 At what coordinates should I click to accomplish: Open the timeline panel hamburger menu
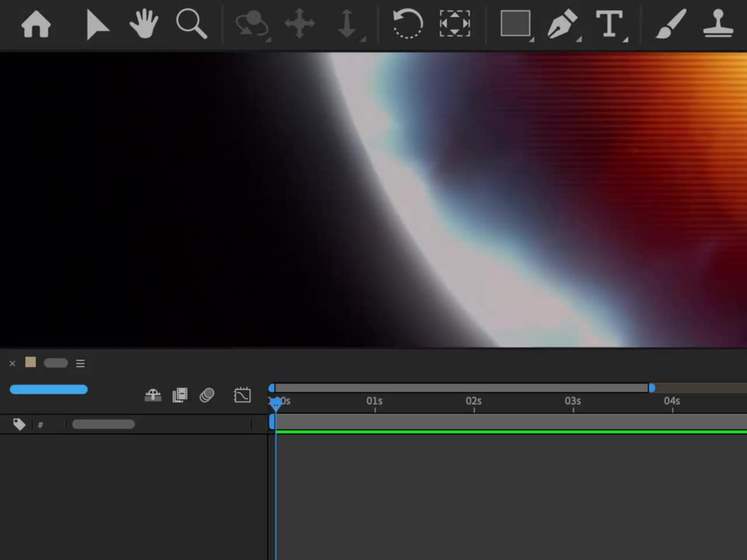click(80, 363)
